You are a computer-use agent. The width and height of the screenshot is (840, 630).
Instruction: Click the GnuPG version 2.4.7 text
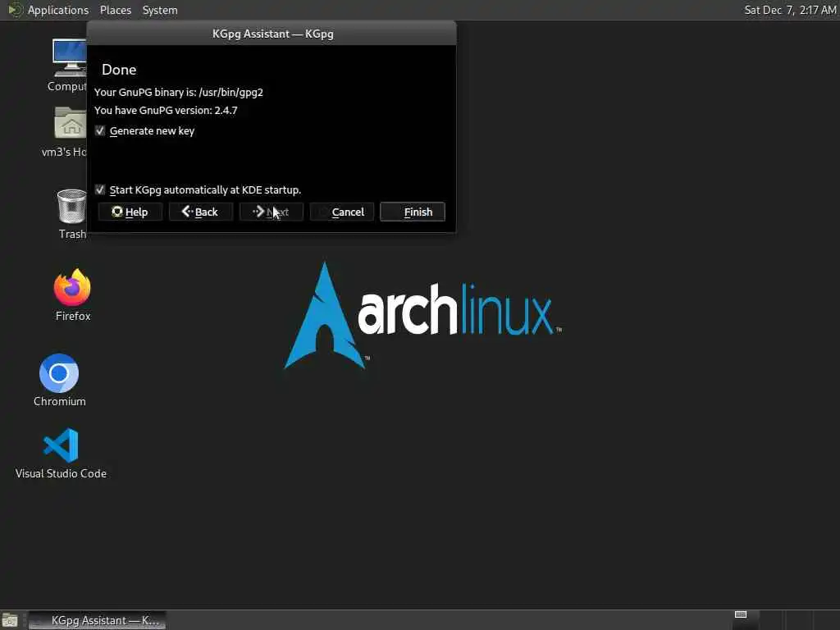coord(166,111)
